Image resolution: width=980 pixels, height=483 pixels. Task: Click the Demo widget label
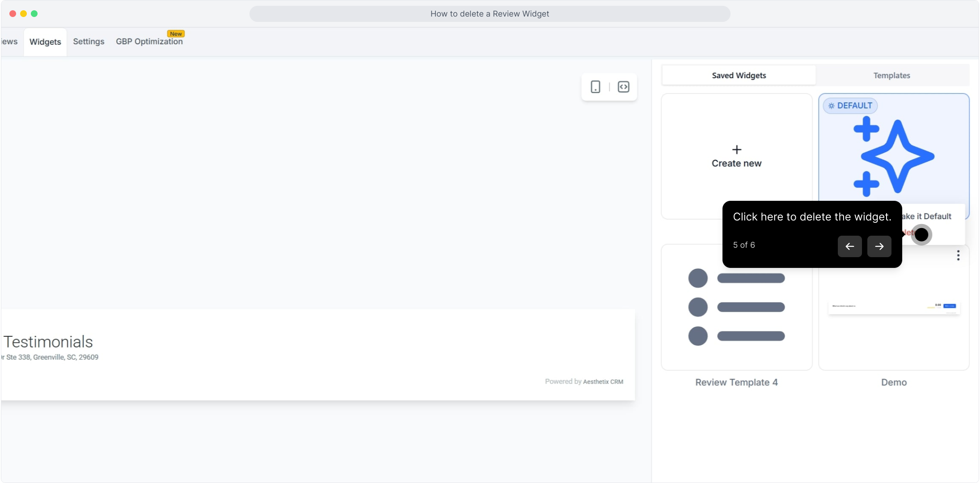893,382
